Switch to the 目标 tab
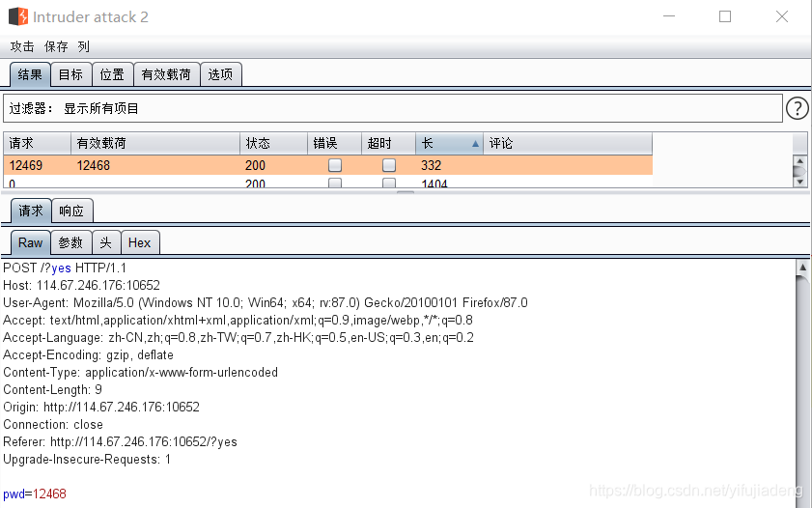This screenshot has height=508, width=812. pos(70,74)
